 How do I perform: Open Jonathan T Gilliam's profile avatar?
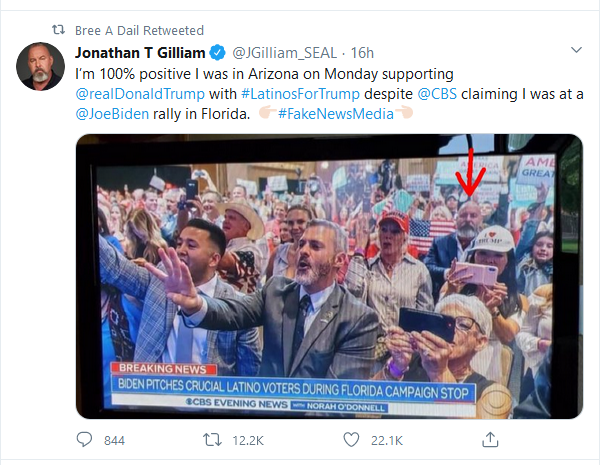(x=41, y=68)
